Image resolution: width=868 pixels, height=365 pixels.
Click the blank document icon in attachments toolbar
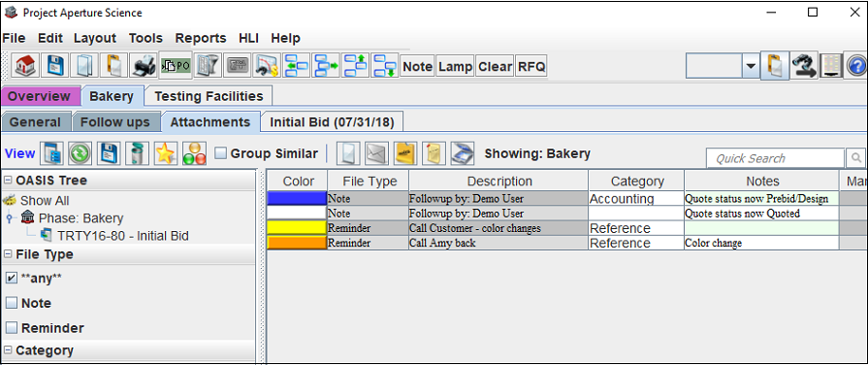[x=347, y=153]
